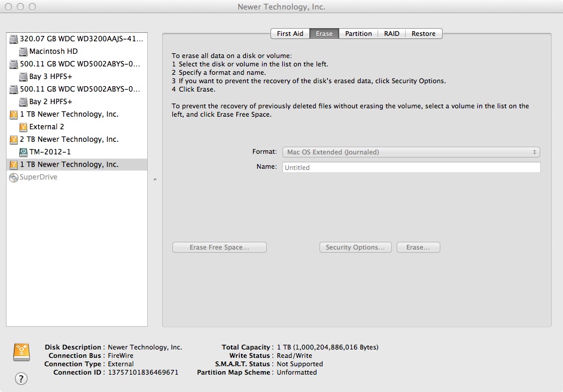The height and width of the screenshot is (392, 563).
Task: Click the sidebar splitter resize handle
Action: point(155,180)
